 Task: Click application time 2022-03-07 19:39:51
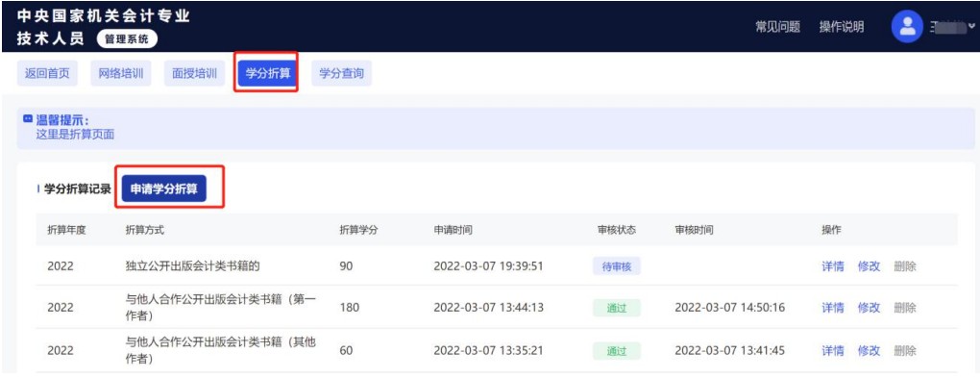(x=488, y=265)
